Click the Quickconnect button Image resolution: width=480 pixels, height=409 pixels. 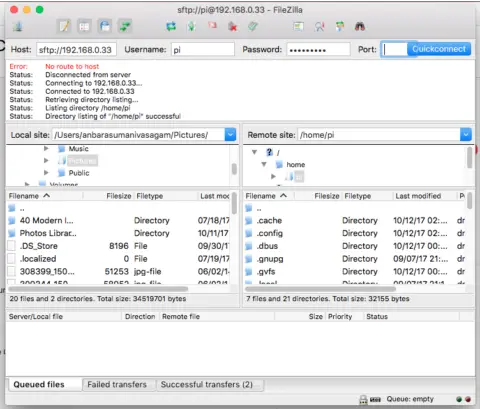pos(439,49)
